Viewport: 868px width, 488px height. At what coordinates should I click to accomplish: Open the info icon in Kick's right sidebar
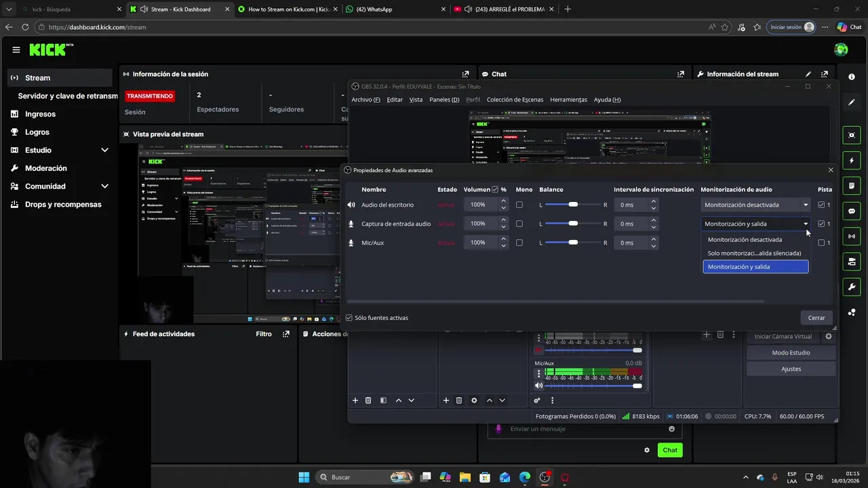pyautogui.click(x=852, y=77)
